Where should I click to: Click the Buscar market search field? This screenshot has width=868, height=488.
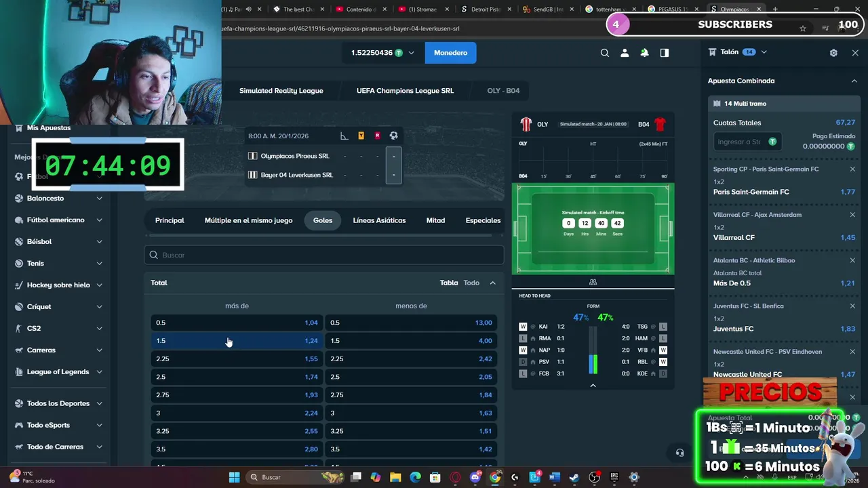point(323,255)
